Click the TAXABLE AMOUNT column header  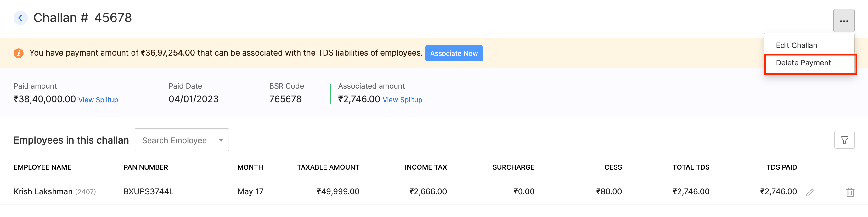click(328, 167)
